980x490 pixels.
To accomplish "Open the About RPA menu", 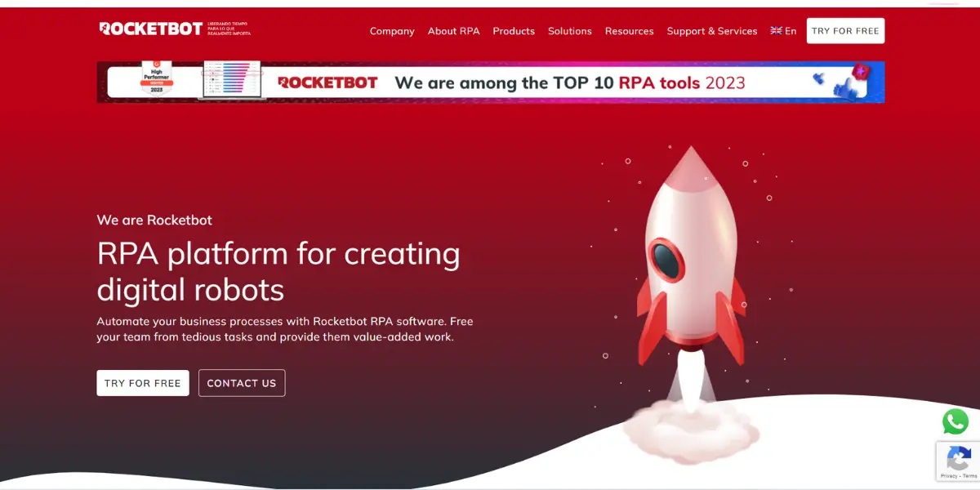I will pyautogui.click(x=453, y=31).
